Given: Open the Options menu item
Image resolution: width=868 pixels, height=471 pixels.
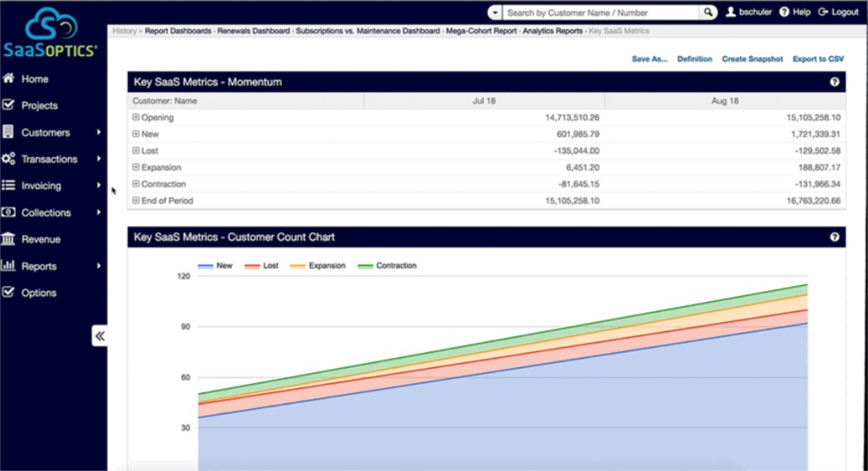Looking at the screenshot, I should (x=39, y=293).
